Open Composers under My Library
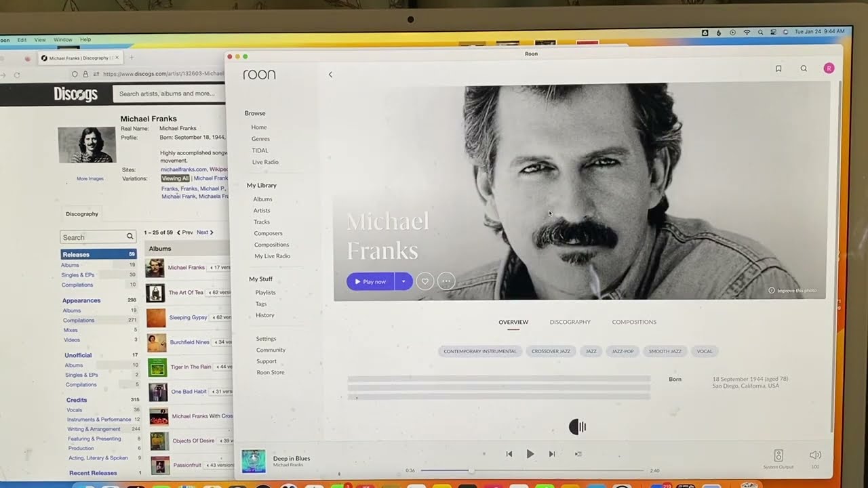Viewport: 868px width, 488px height. (x=269, y=233)
